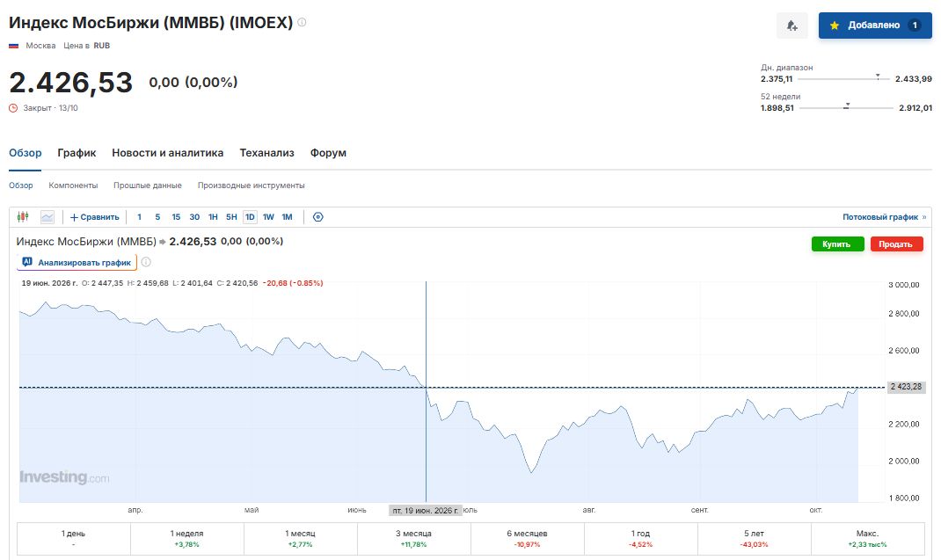Select the 30-minute chart interval
Viewport: 941px width, 560px height.
194,216
